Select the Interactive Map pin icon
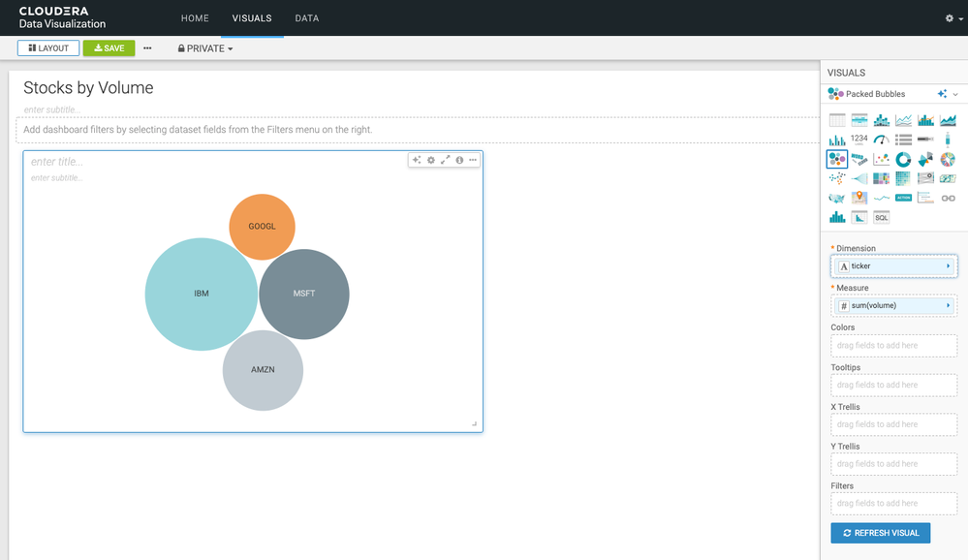This screenshot has height=560, width=968. click(x=859, y=199)
